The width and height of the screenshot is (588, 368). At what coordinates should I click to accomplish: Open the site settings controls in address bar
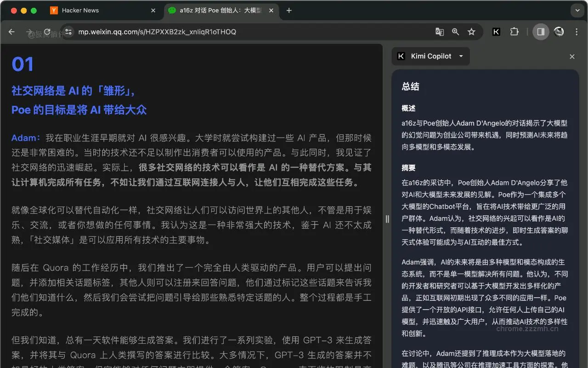tap(68, 32)
